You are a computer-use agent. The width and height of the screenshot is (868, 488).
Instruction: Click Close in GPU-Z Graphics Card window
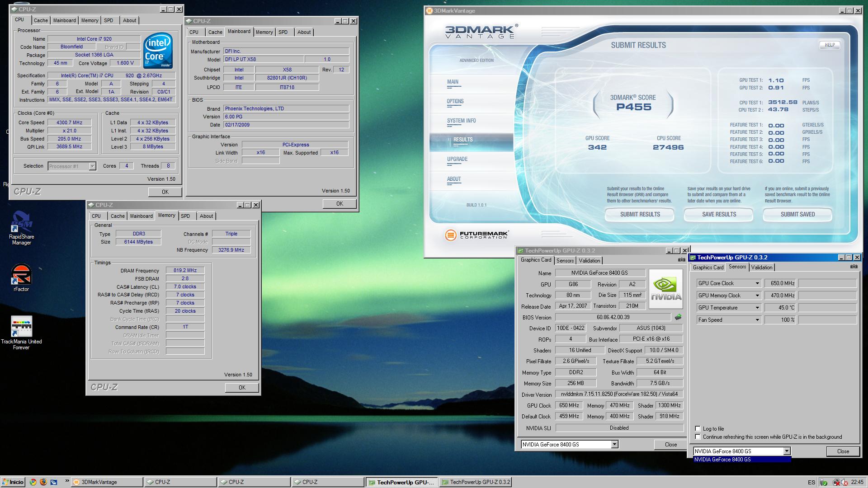(670, 445)
